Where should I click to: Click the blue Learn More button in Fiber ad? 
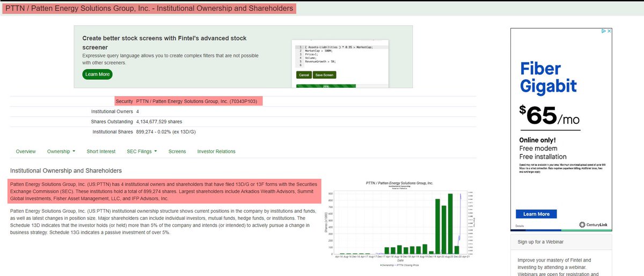536,214
